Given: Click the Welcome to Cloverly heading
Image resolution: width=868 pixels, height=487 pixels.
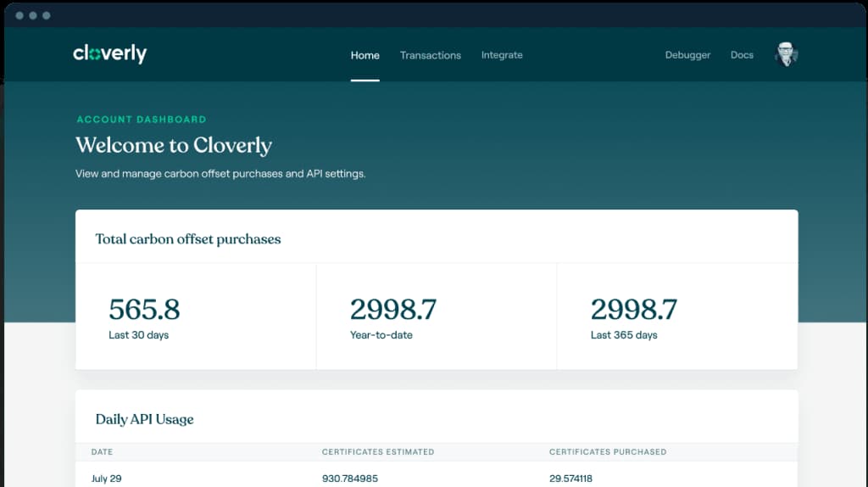Looking at the screenshot, I should click(x=174, y=145).
